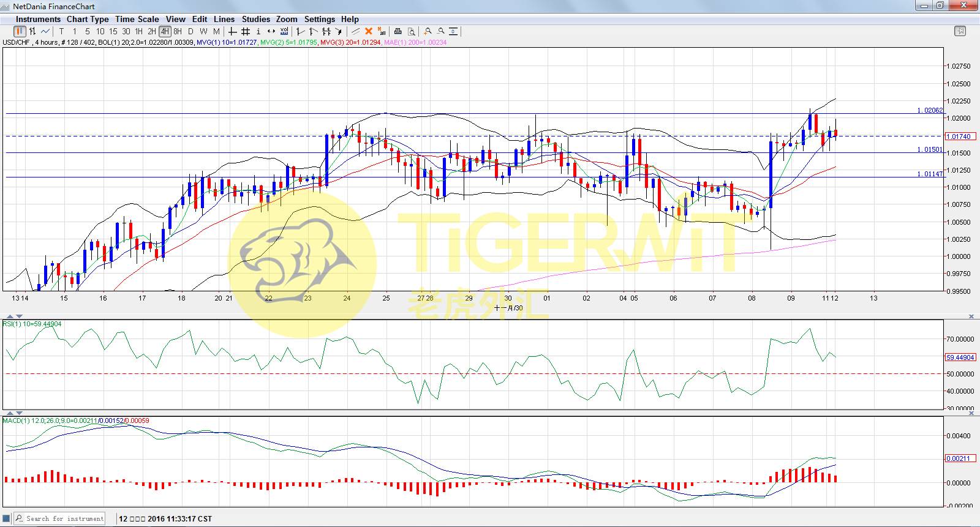Activate the crosshair cursor tool

[232, 31]
